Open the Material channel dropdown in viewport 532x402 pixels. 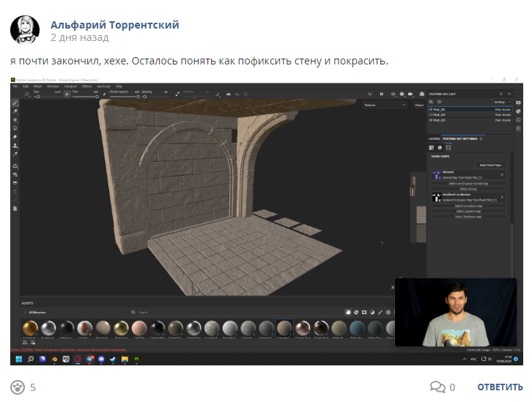(385, 105)
